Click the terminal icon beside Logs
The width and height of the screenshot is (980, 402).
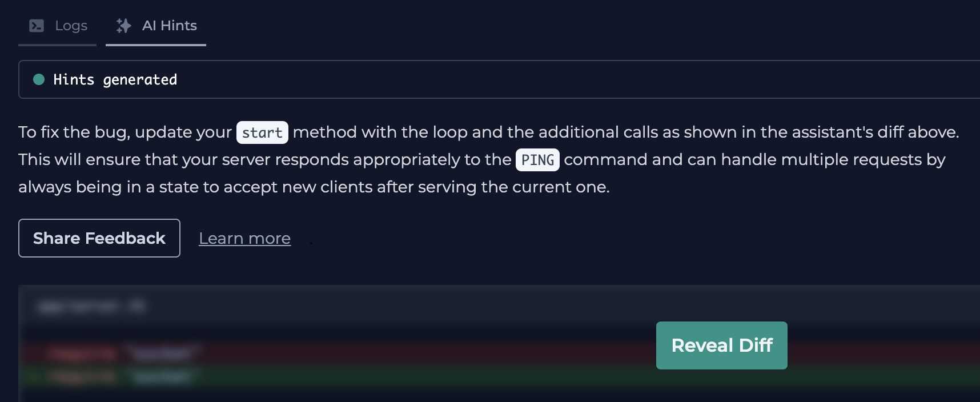[37, 26]
